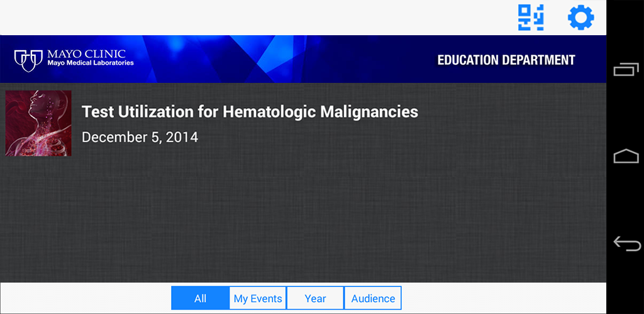Open settings via the gear icon
The width and height of the screenshot is (644, 314).
[x=580, y=18]
